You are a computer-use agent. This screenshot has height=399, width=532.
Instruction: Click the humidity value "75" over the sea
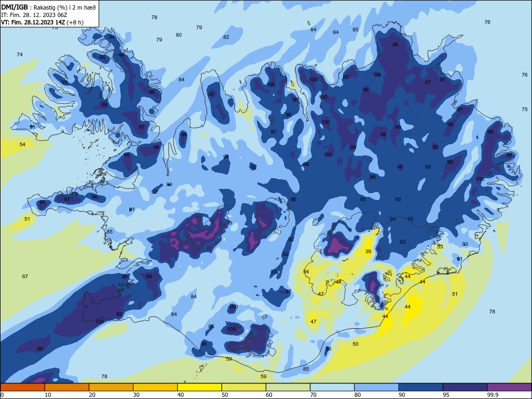coord(525,109)
